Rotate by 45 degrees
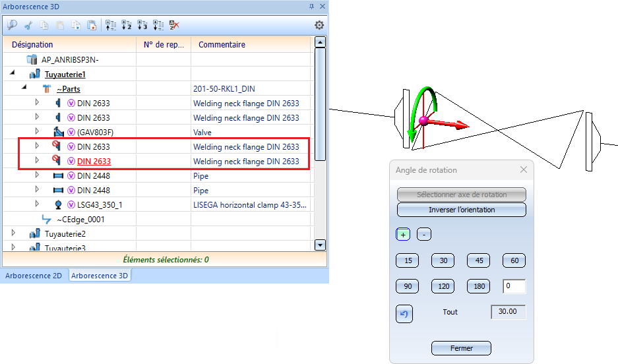 479,260
